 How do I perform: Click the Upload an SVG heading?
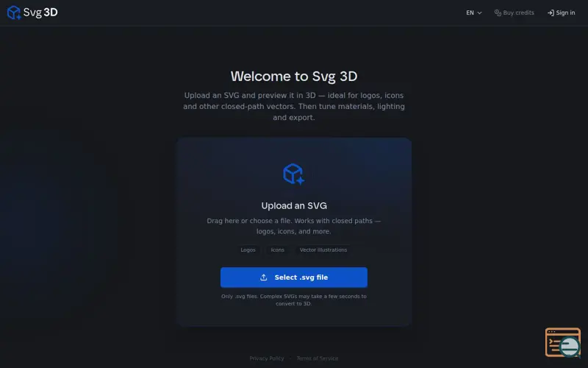coord(293,206)
